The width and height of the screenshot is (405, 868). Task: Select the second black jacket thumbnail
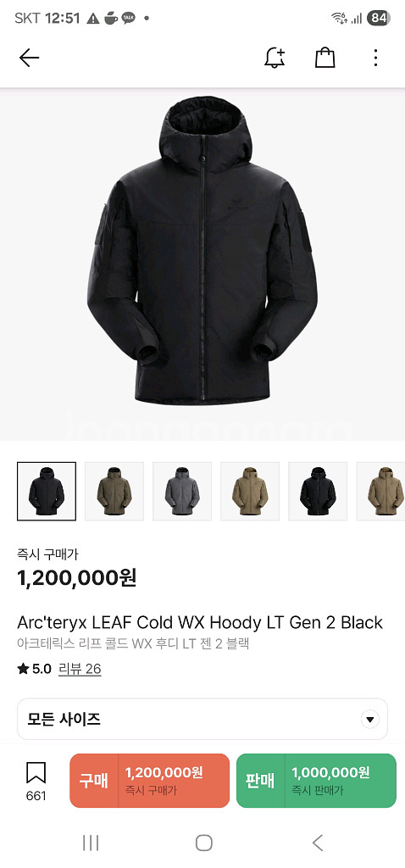point(318,491)
